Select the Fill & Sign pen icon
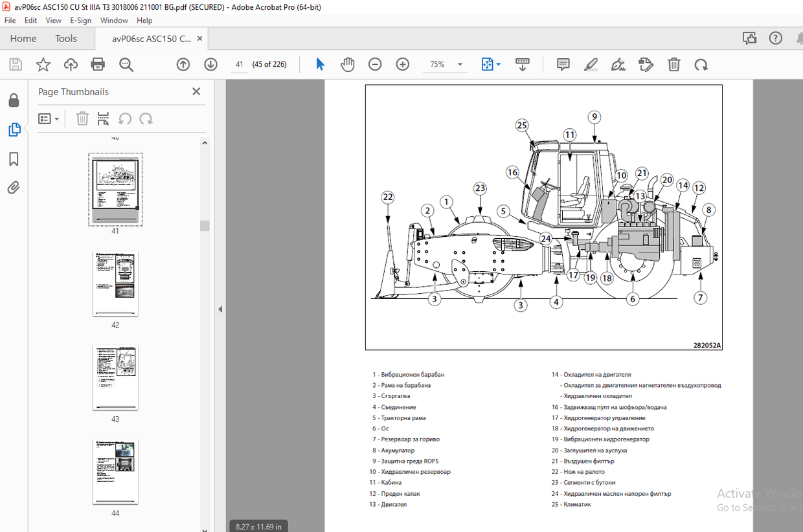This screenshot has height=532, width=803. [x=618, y=64]
